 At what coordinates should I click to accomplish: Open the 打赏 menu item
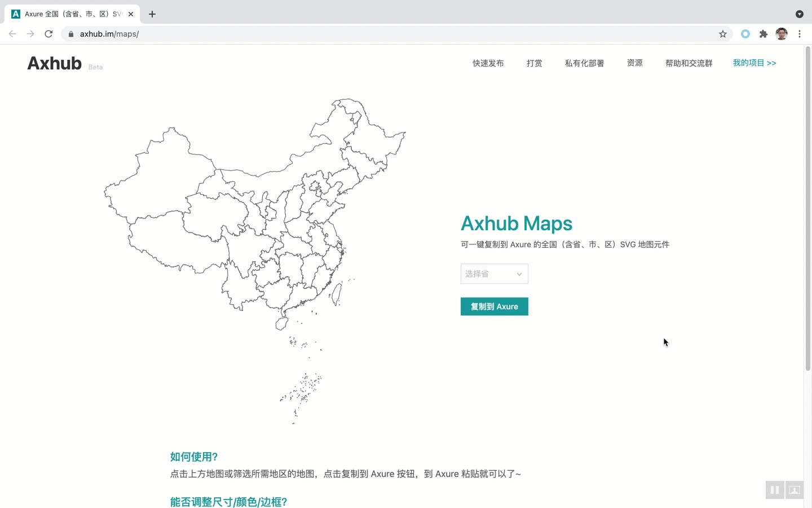[x=535, y=63]
